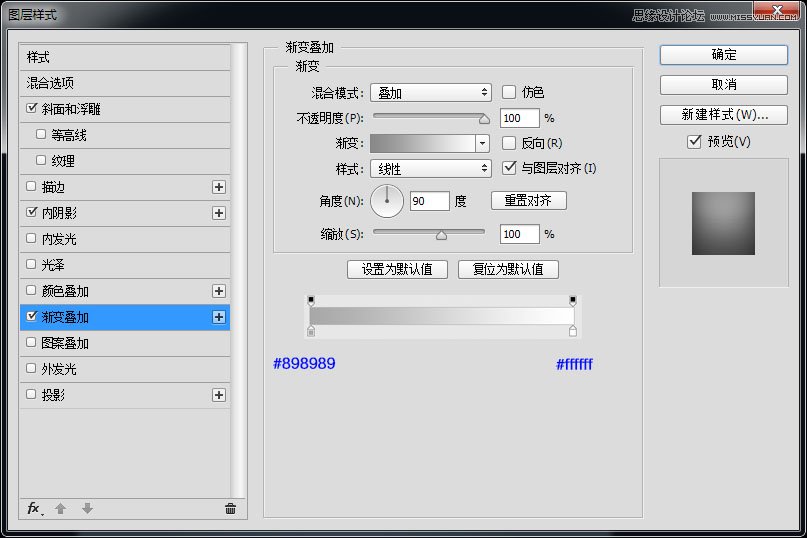
Task: Enable the 内发光 checkbox
Action: 31,238
